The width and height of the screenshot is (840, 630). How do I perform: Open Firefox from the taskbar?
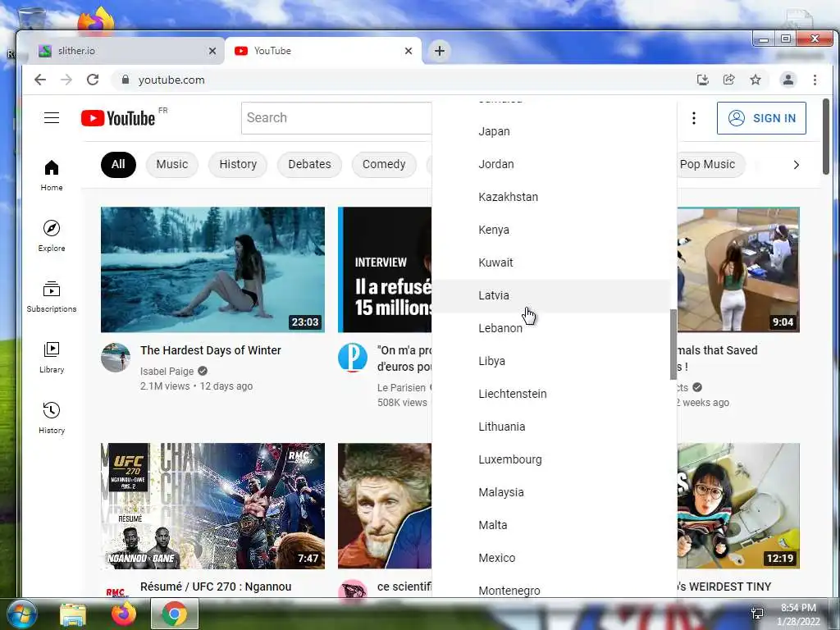pyautogui.click(x=124, y=614)
